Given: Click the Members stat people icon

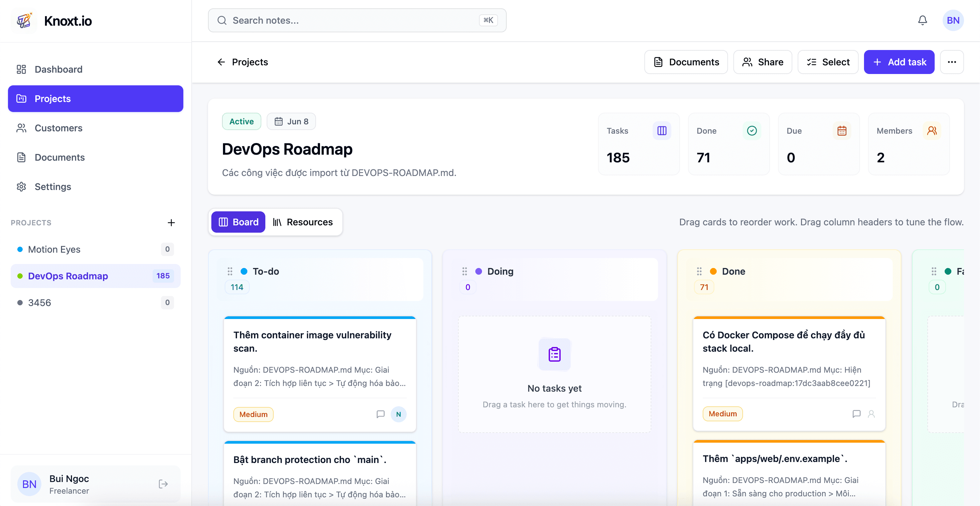Looking at the screenshot, I should pos(932,130).
